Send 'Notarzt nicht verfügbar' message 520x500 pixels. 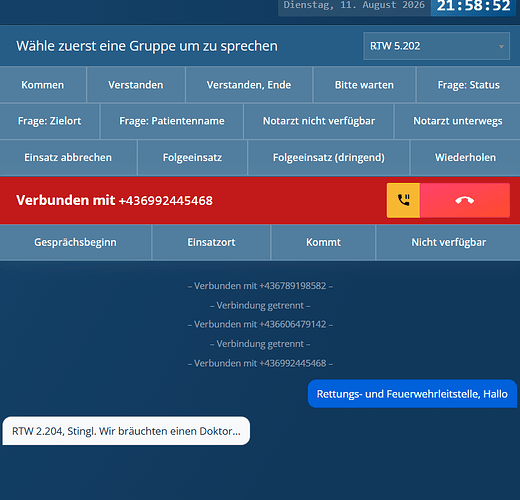(319, 121)
